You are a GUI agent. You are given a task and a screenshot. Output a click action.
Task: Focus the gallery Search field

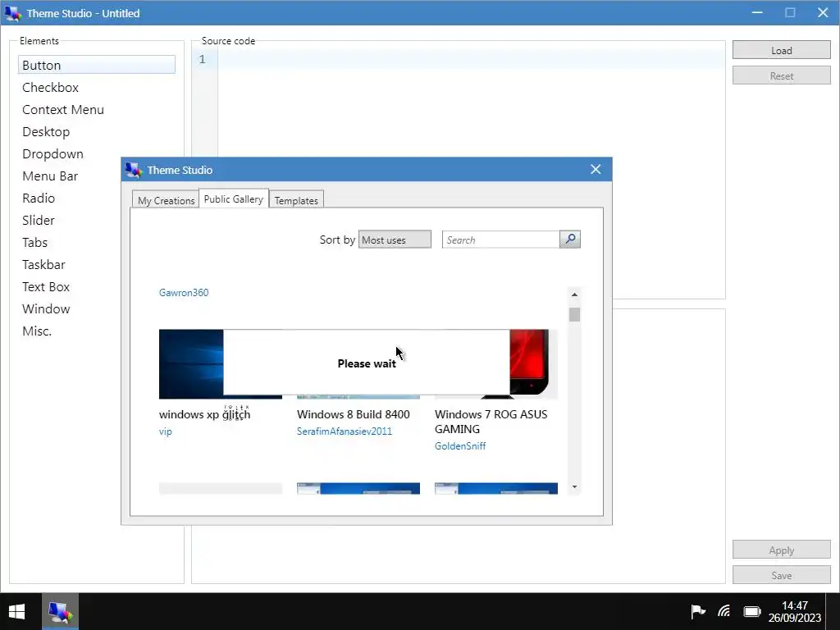pyautogui.click(x=500, y=240)
